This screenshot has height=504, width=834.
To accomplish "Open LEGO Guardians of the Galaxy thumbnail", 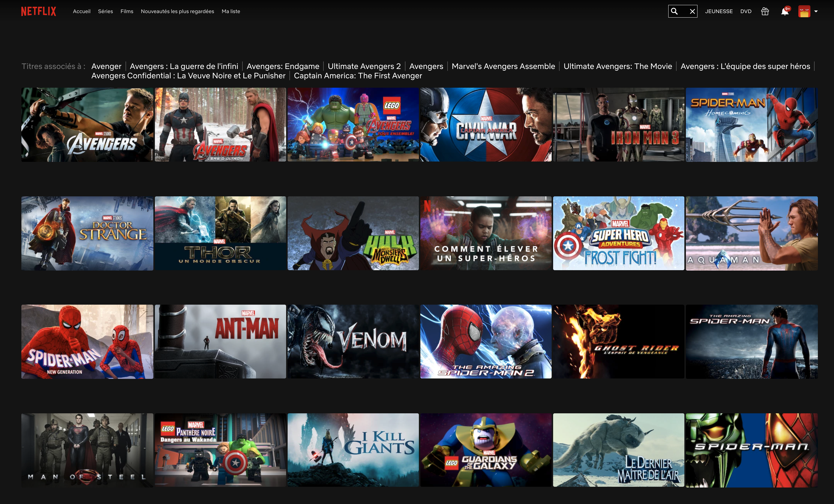I will click(486, 450).
